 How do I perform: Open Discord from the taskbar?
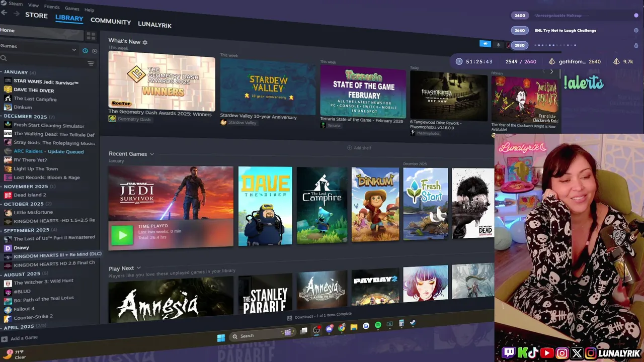pos(330,329)
